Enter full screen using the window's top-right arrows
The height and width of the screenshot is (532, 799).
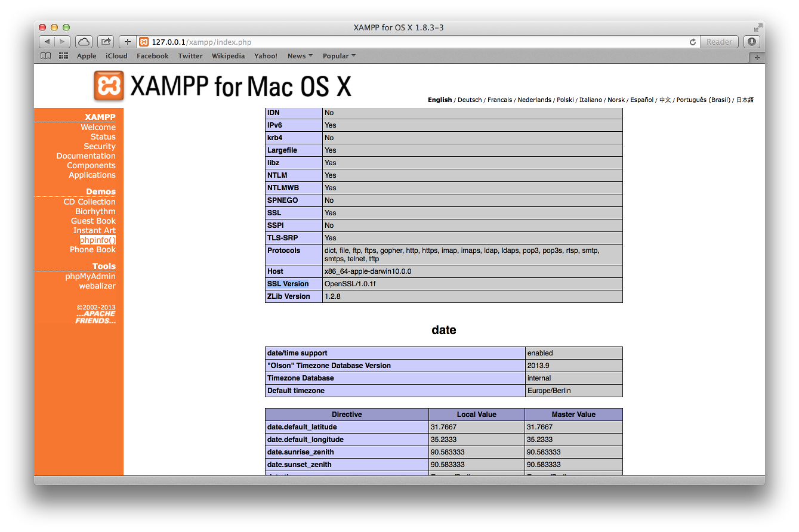[x=758, y=27]
